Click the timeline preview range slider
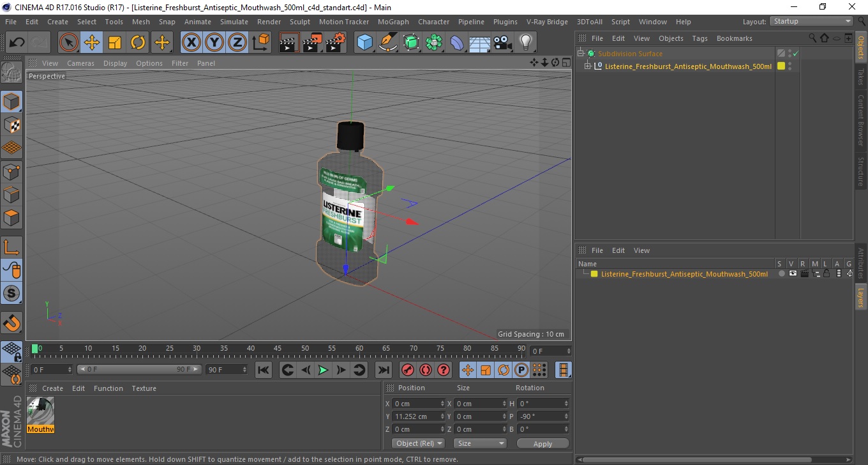The height and width of the screenshot is (465, 868). (x=140, y=370)
